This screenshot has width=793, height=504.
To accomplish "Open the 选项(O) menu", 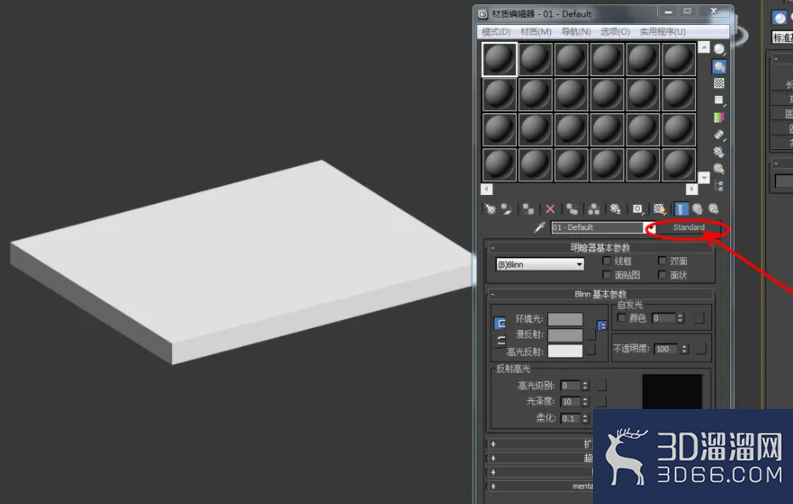I will coord(615,32).
